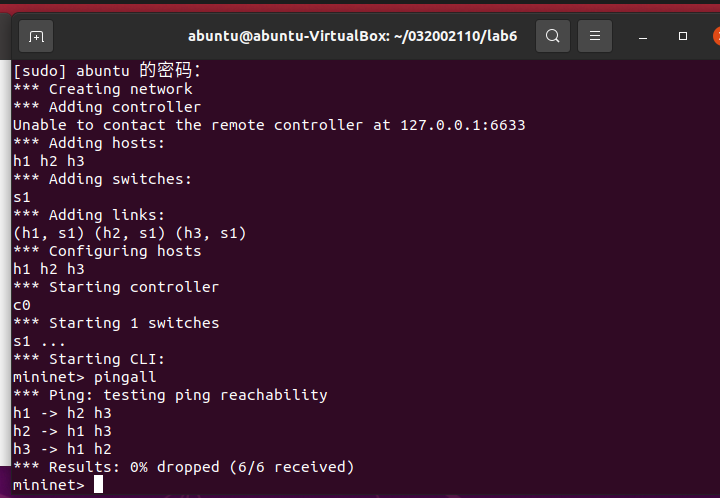Open a new terminal tab
This screenshot has height=498, width=720.
[36, 36]
